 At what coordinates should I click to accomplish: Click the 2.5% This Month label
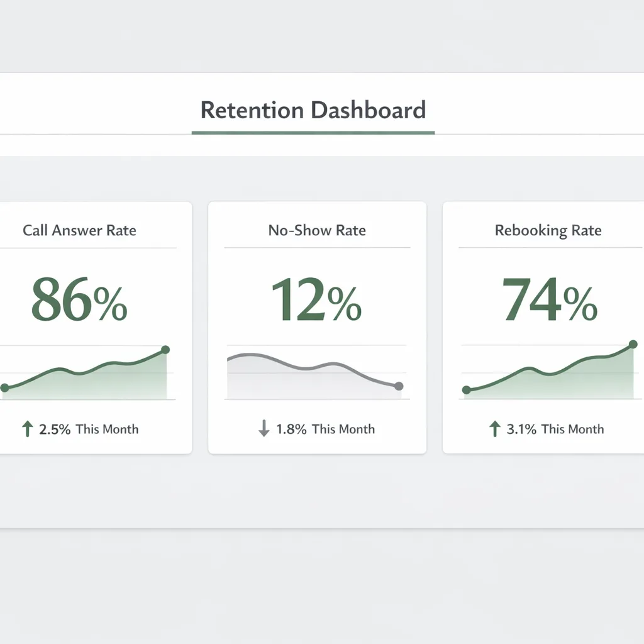pos(89,430)
